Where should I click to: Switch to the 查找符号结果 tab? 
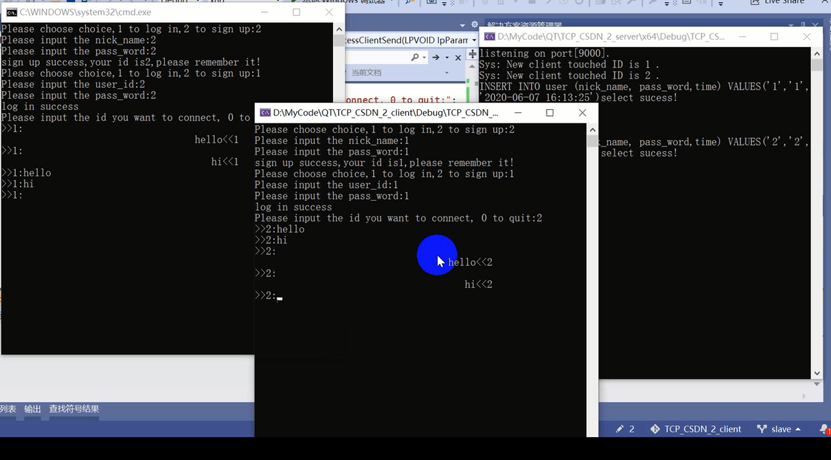point(74,409)
